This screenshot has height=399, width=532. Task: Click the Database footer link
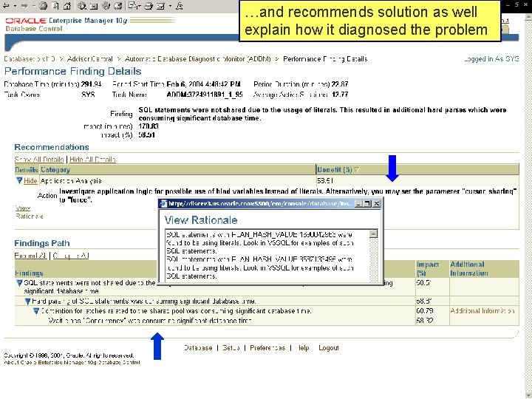pyautogui.click(x=198, y=348)
